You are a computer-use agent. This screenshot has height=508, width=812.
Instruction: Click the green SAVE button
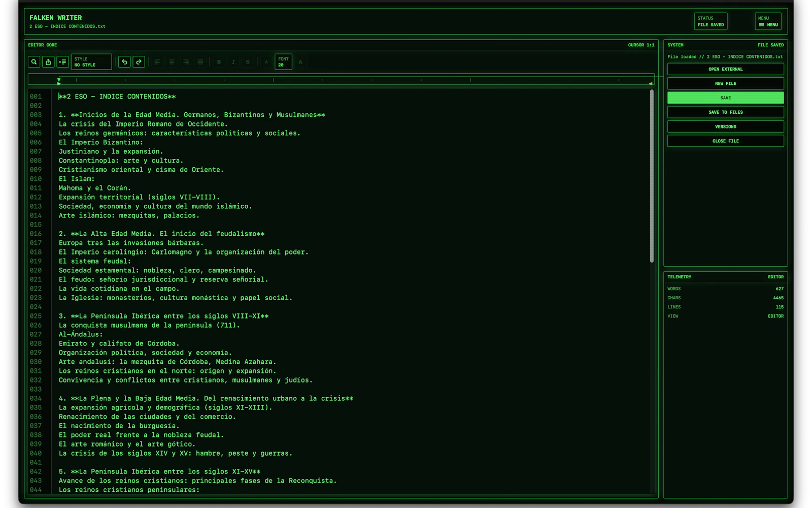(x=725, y=98)
